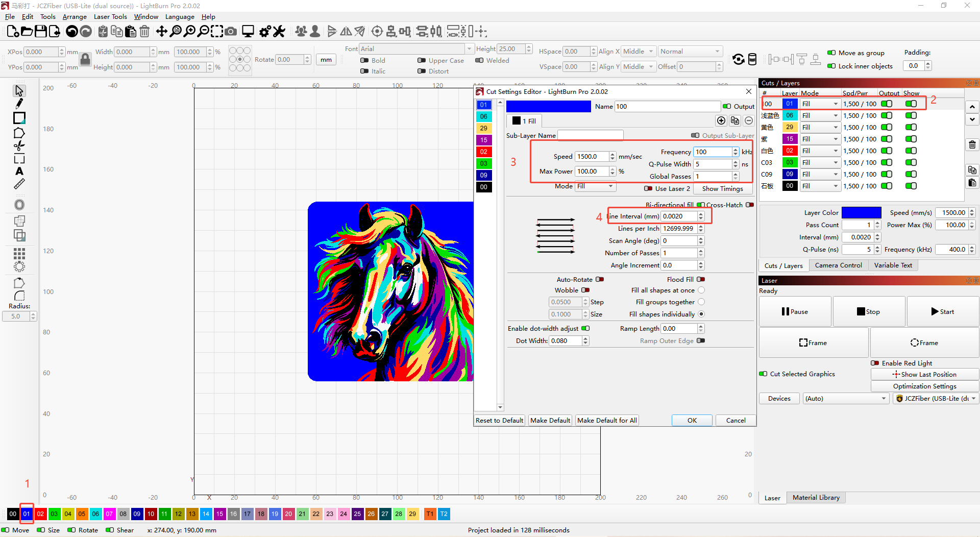Screen dimensions: 980x537
Task: Toggle Use Laser 2 switch
Action: click(648, 188)
